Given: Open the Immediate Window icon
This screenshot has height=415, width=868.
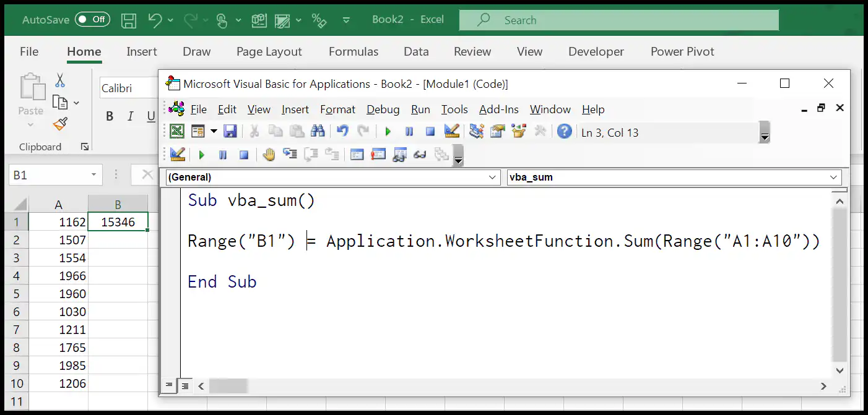Looking at the screenshot, I should (378, 155).
